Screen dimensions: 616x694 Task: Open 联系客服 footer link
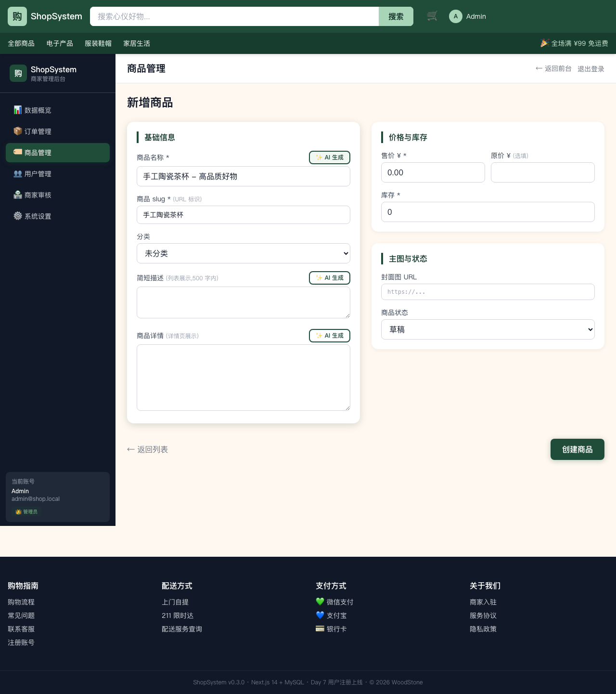tap(21, 629)
